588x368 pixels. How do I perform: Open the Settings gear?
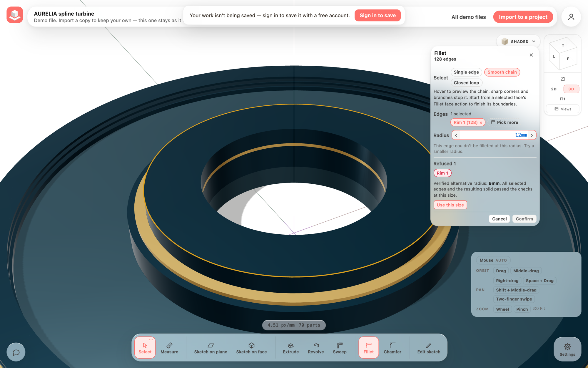(567, 349)
